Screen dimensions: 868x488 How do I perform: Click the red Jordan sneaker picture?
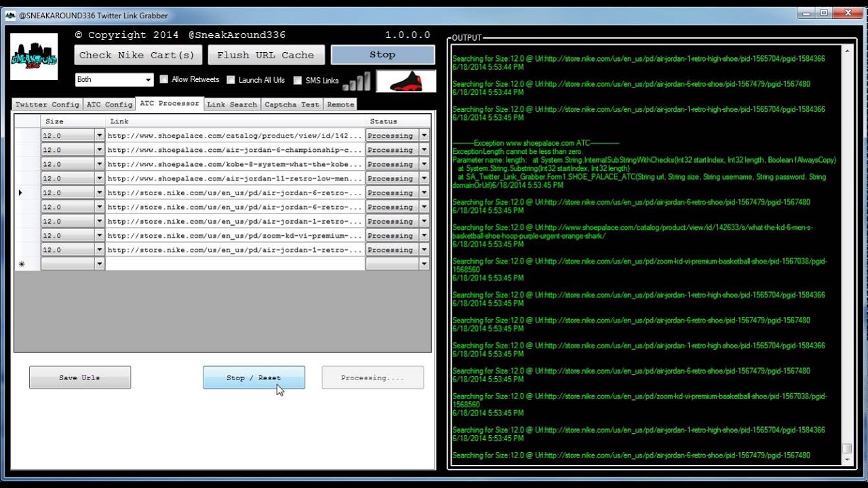[406, 81]
